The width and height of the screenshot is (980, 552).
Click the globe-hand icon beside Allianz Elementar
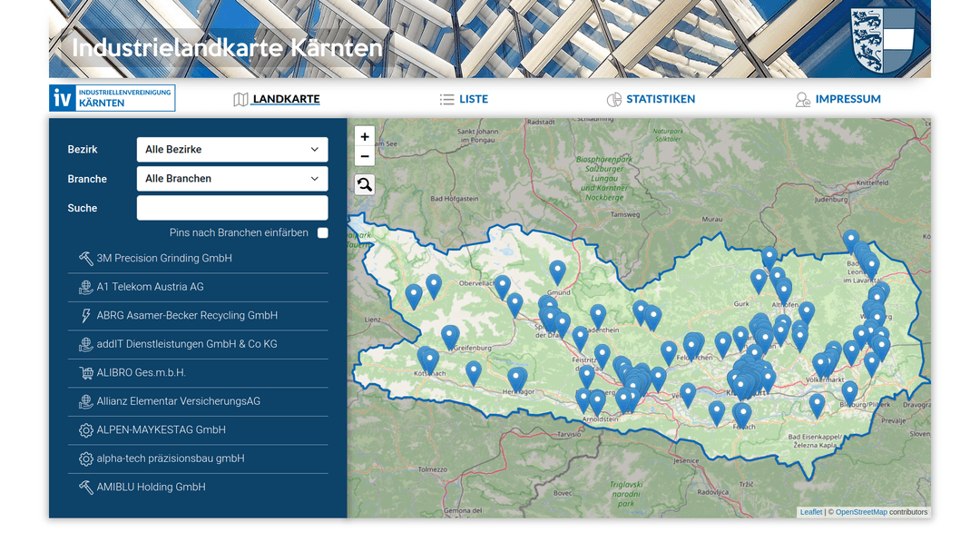point(85,401)
